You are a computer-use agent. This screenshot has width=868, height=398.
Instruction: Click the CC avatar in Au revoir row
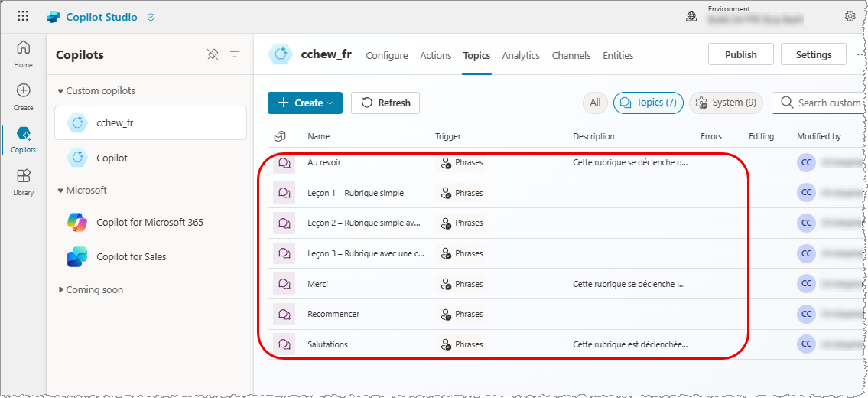(x=807, y=162)
